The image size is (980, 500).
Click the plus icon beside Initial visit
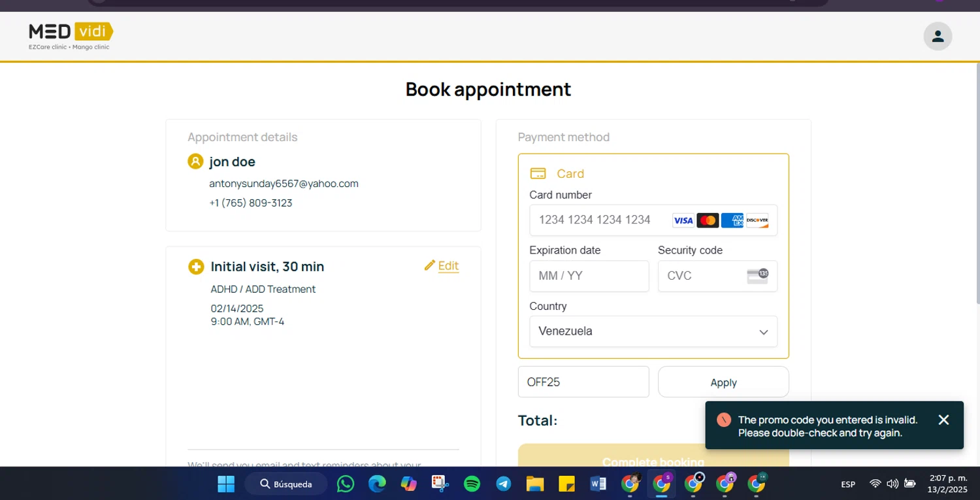coord(196,266)
